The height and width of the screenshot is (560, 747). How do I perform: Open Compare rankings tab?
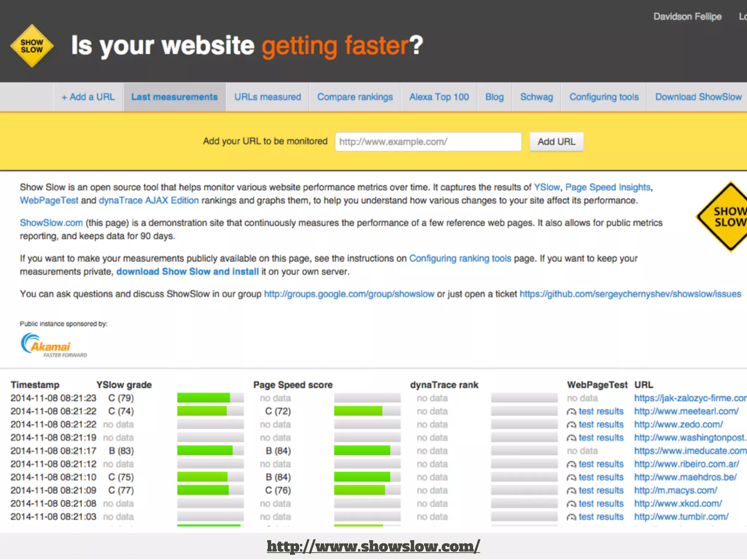coord(355,97)
